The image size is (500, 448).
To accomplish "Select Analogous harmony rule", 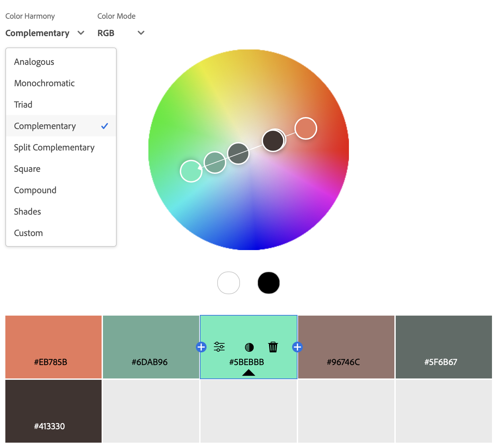I will click(x=34, y=62).
